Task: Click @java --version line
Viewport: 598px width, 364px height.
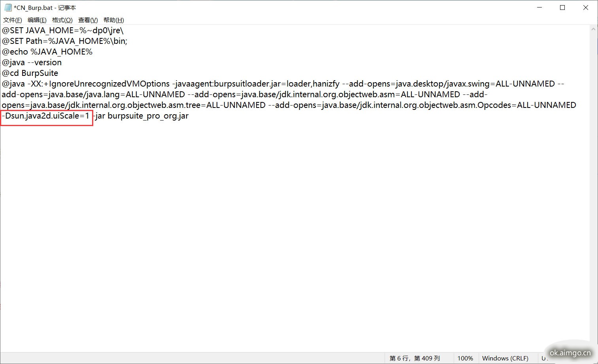Action: (32, 62)
